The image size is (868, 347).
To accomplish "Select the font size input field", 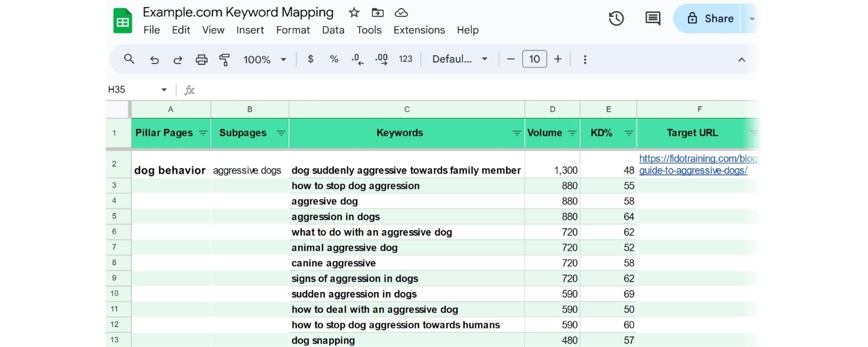I will (534, 59).
